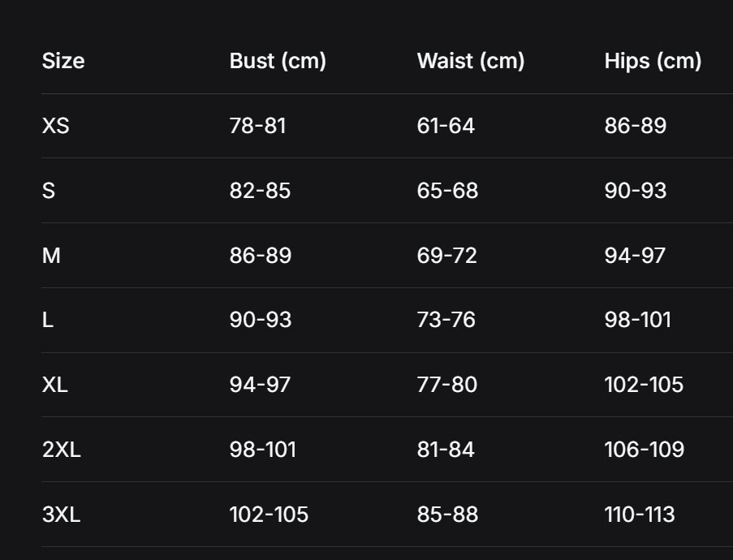The width and height of the screenshot is (733, 560).
Task: Select the 3XL size row label
Action: (62, 515)
